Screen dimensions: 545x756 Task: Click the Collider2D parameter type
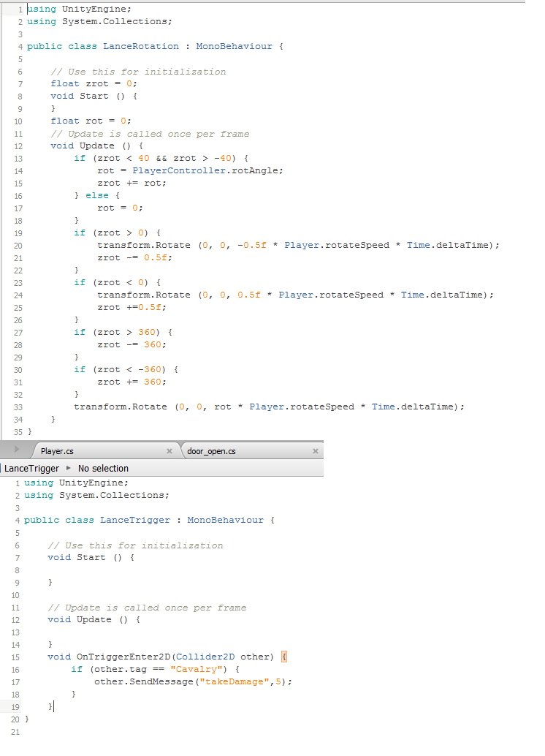point(205,657)
